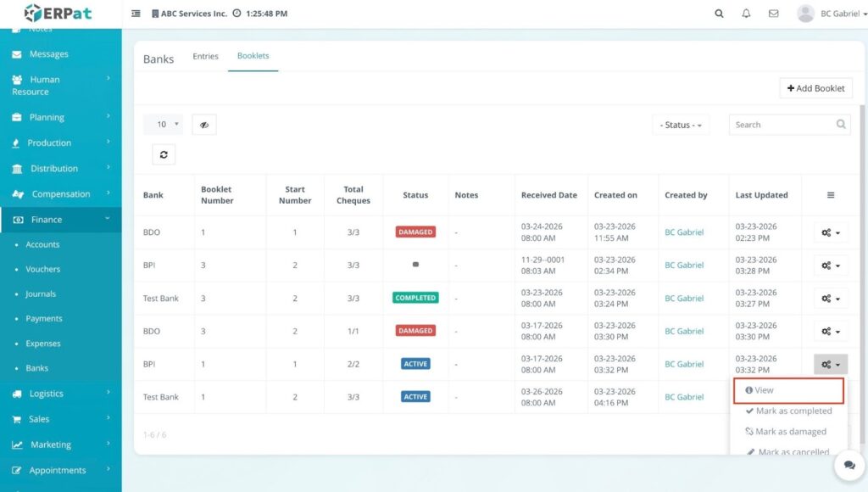Click the search magnifier icon in header
Screen dimensions: 868x492
coord(719,14)
